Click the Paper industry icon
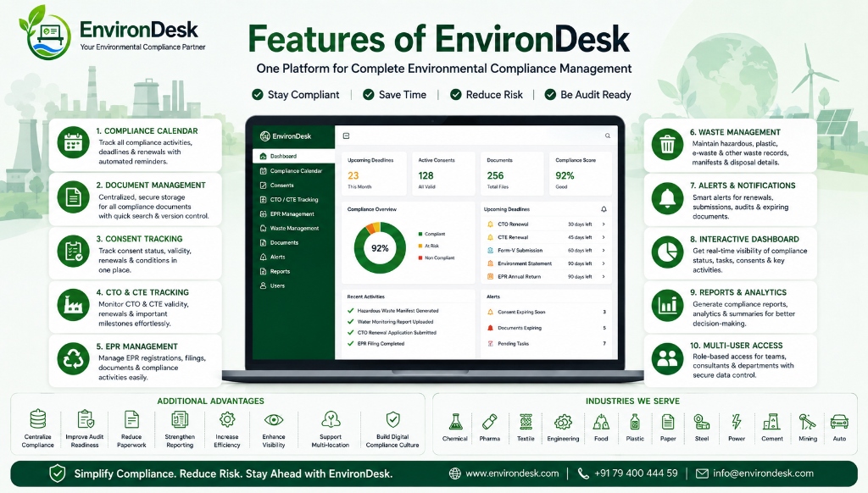This screenshot has width=868, height=493. (x=668, y=422)
